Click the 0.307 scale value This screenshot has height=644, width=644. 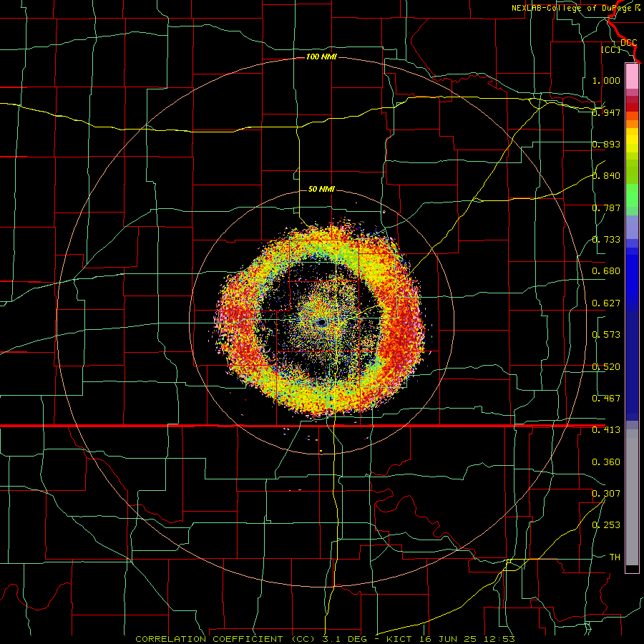606,493
